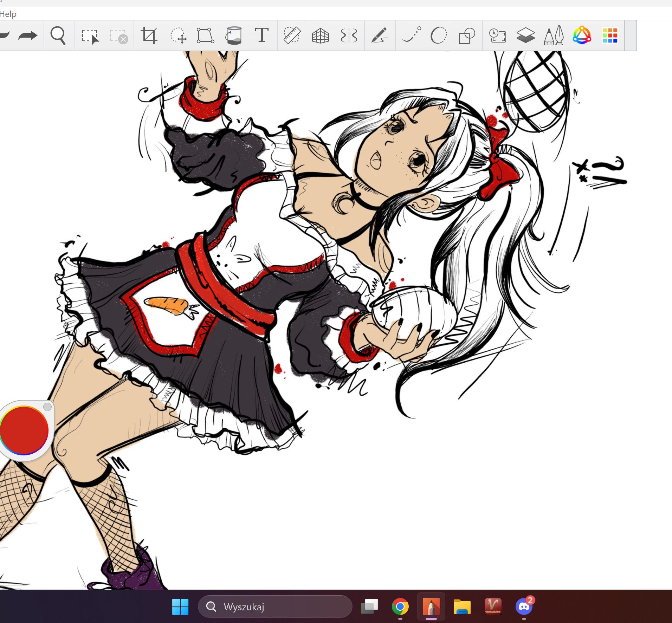The image size is (672, 623).
Task: Activate the rectangular Selection tool
Action: pyautogui.click(x=90, y=36)
